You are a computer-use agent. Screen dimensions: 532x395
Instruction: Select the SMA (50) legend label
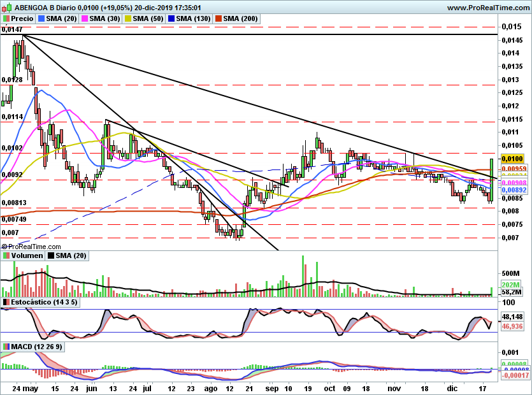[147, 19]
